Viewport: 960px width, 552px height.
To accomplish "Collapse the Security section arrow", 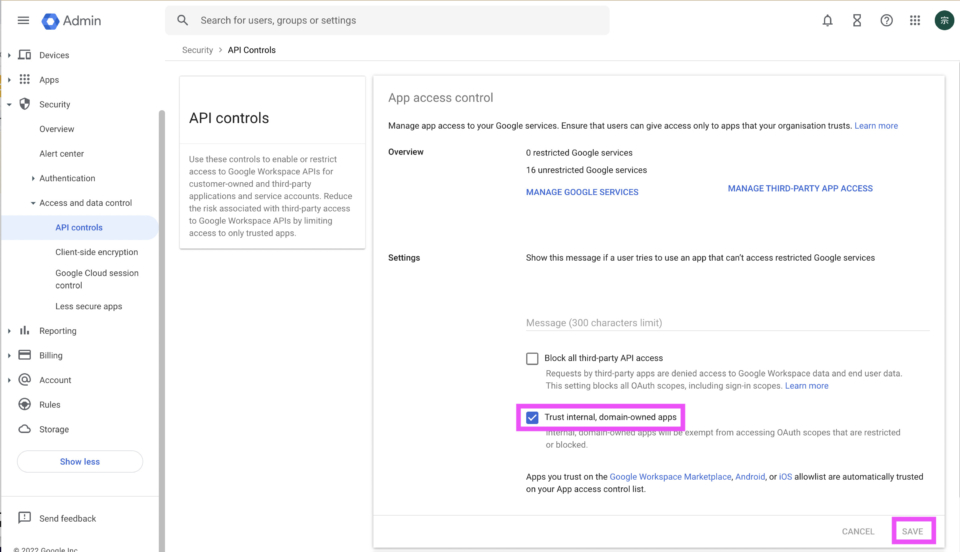I will tap(9, 105).
